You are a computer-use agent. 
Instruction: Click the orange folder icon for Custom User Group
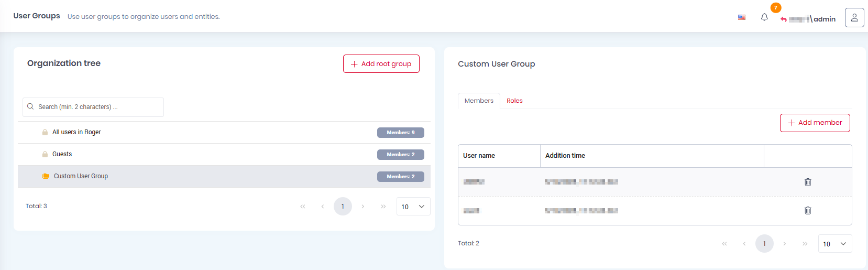[46, 176]
